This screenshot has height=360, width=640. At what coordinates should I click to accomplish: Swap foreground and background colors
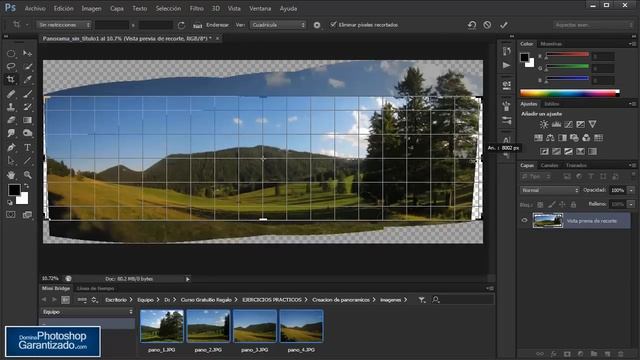coord(26,187)
